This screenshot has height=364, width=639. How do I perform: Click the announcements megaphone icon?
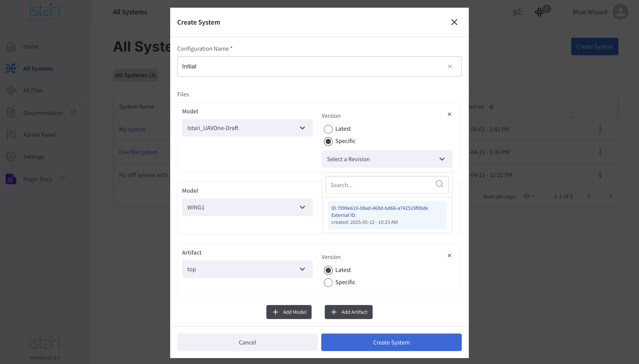[x=517, y=12]
